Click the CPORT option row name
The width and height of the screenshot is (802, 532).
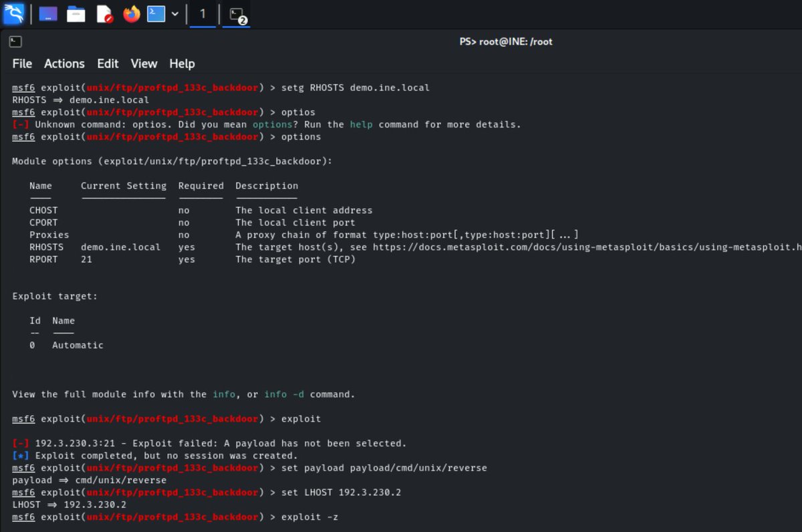[43, 223]
